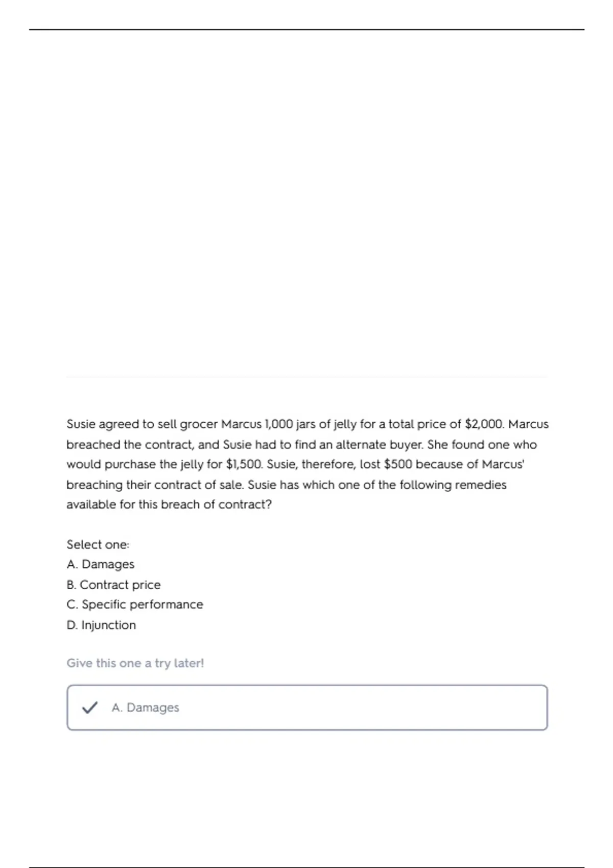
Task: Click the '$500' loss amount in the question
Action: (x=398, y=464)
